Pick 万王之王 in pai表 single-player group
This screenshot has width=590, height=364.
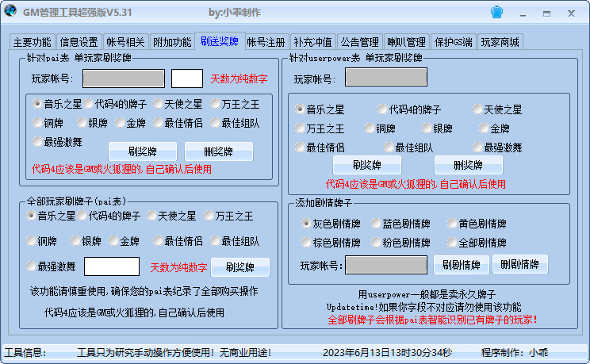pos(236,104)
